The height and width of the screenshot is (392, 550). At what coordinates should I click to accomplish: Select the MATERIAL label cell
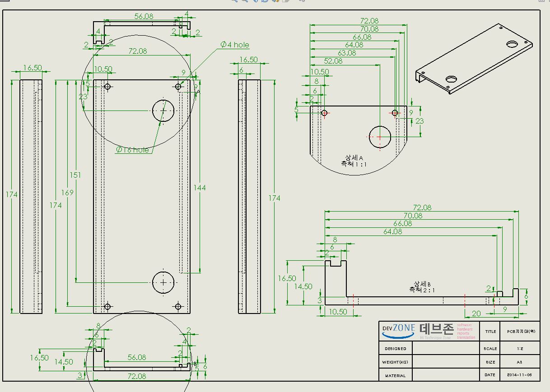[396, 375]
